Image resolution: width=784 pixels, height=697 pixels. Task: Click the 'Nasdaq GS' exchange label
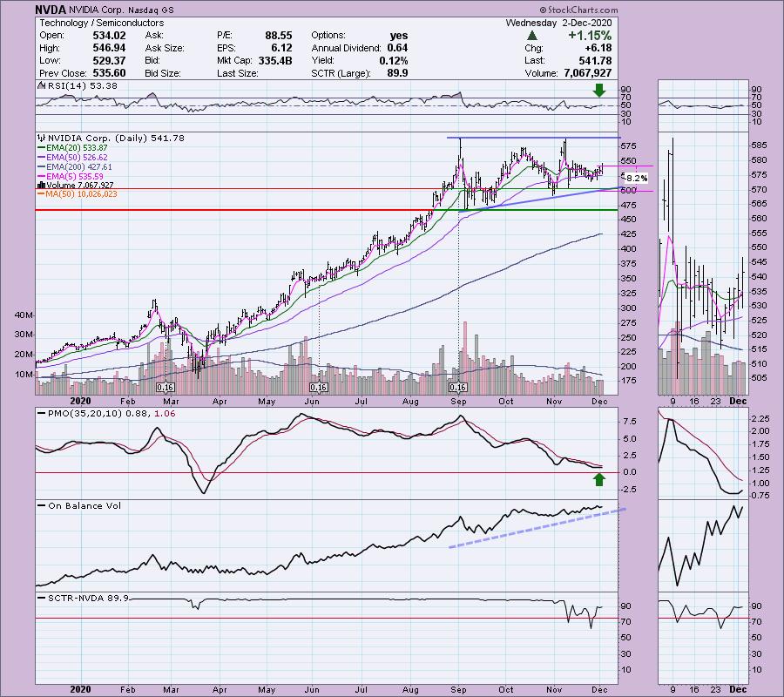[x=152, y=10]
